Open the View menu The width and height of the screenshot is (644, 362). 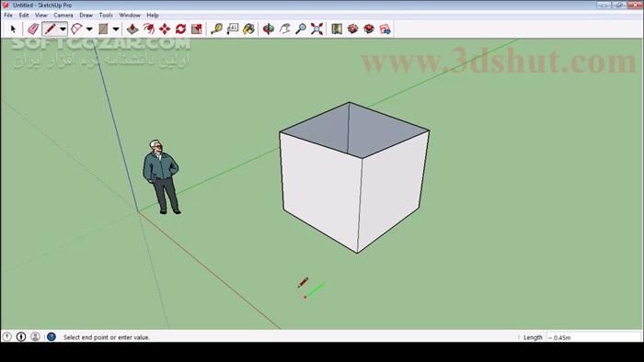[x=41, y=16]
